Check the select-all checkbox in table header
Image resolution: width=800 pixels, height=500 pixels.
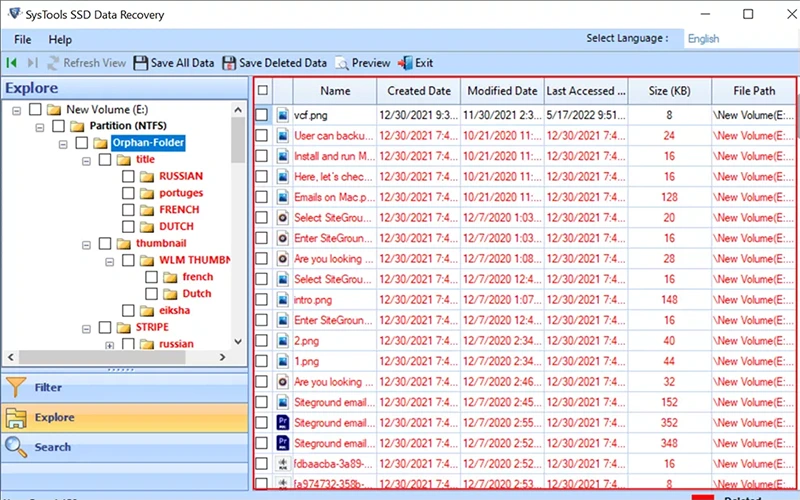pos(262,91)
